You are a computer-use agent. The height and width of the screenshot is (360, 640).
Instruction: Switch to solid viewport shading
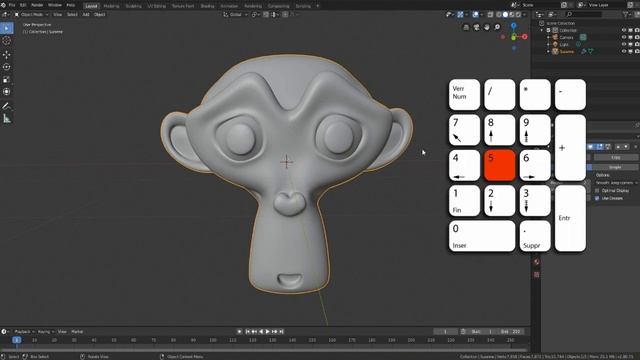point(505,14)
